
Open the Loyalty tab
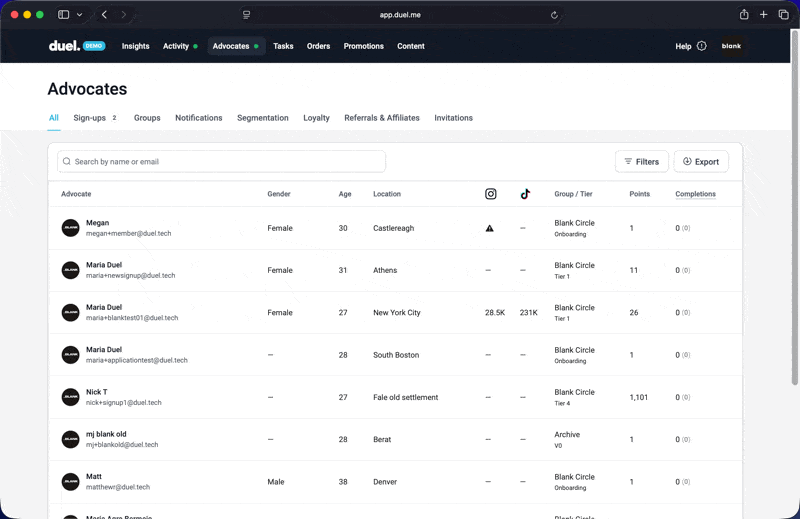(x=316, y=118)
